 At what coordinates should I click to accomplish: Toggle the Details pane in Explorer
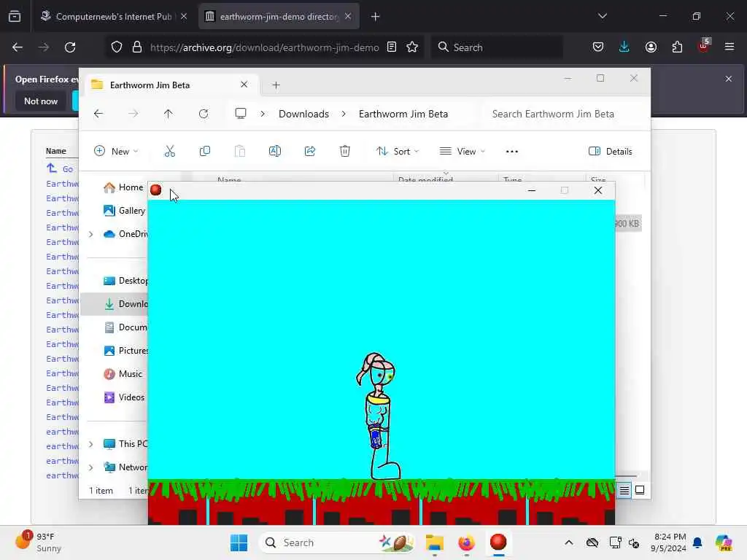611,152
